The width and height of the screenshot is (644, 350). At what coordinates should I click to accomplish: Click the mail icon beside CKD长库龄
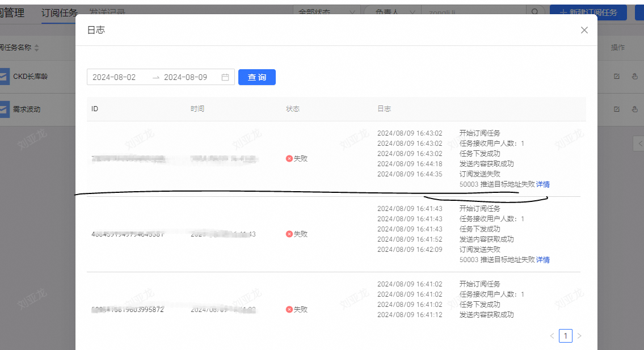coord(4,77)
